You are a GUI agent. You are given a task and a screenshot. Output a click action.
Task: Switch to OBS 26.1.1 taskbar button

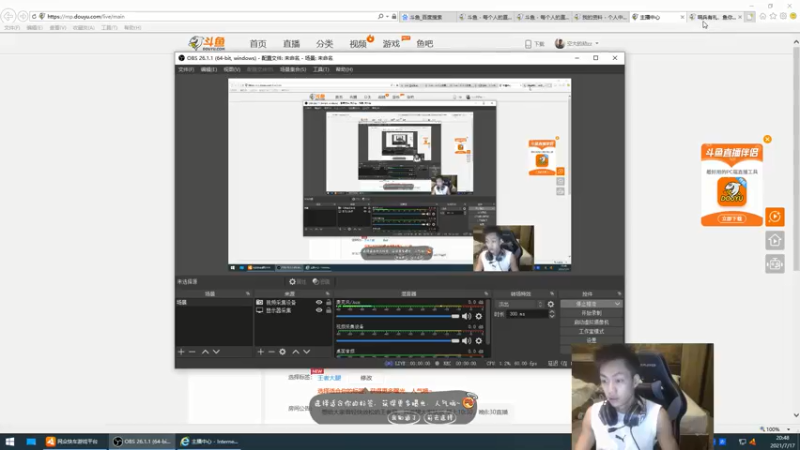click(x=142, y=441)
